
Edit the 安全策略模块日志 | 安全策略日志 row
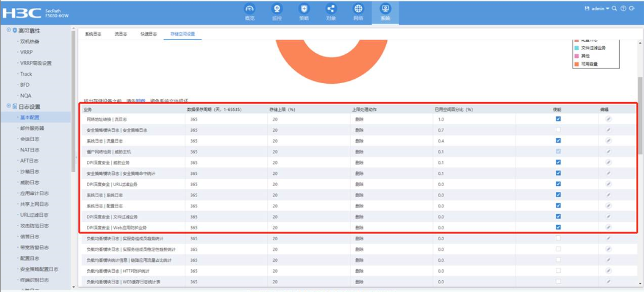(x=608, y=130)
